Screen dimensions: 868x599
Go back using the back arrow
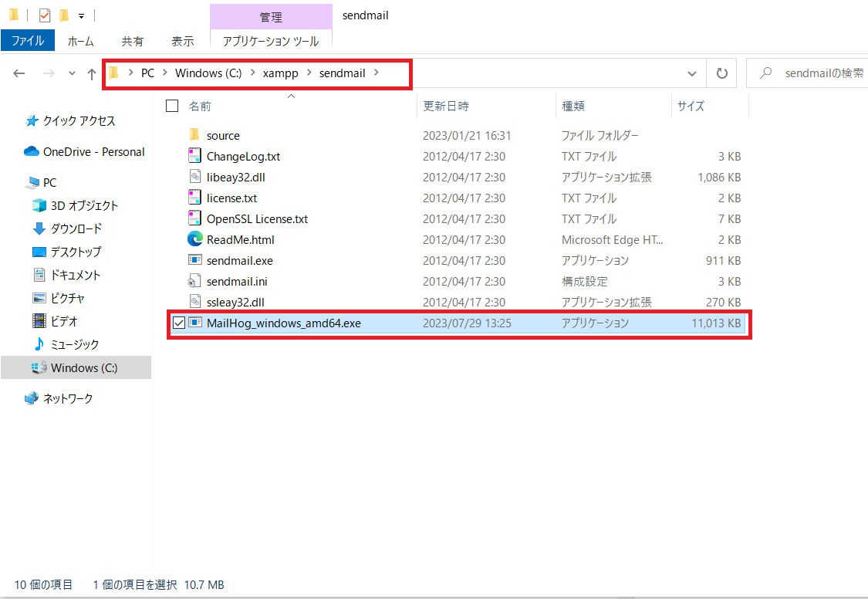[19, 73]
